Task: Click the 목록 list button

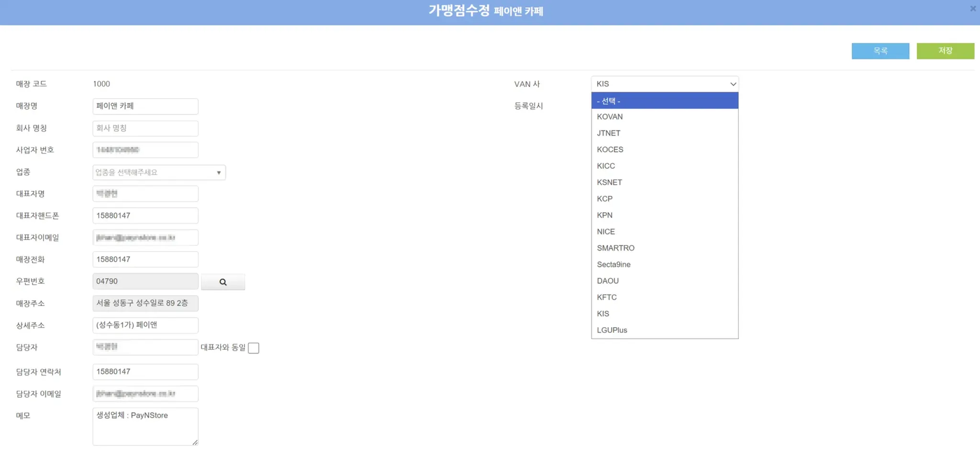Action: (x=880, y=51)
